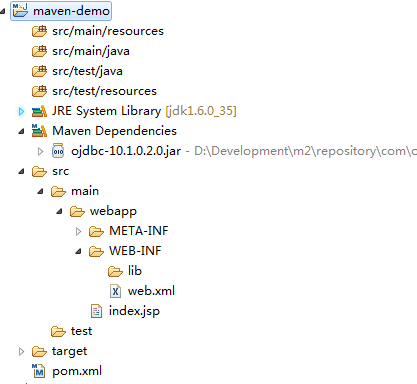Select the src folder label

[x=61, y=171]
